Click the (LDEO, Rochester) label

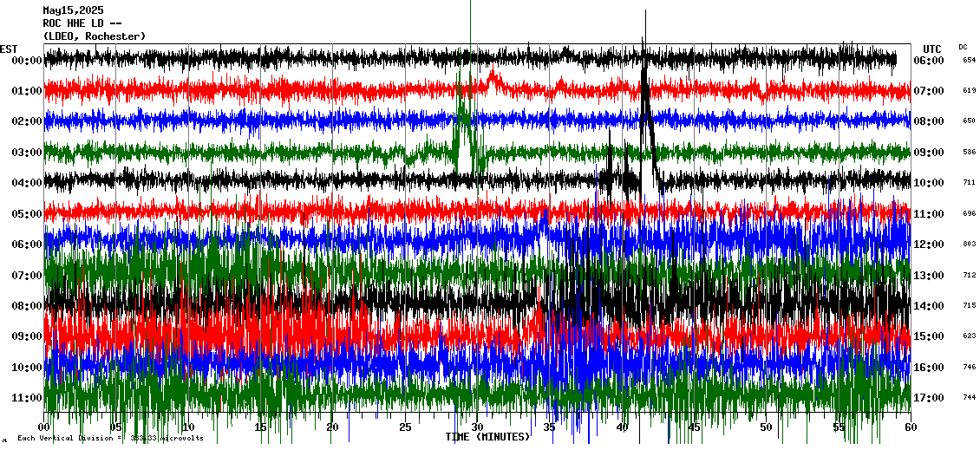[95, 37]
